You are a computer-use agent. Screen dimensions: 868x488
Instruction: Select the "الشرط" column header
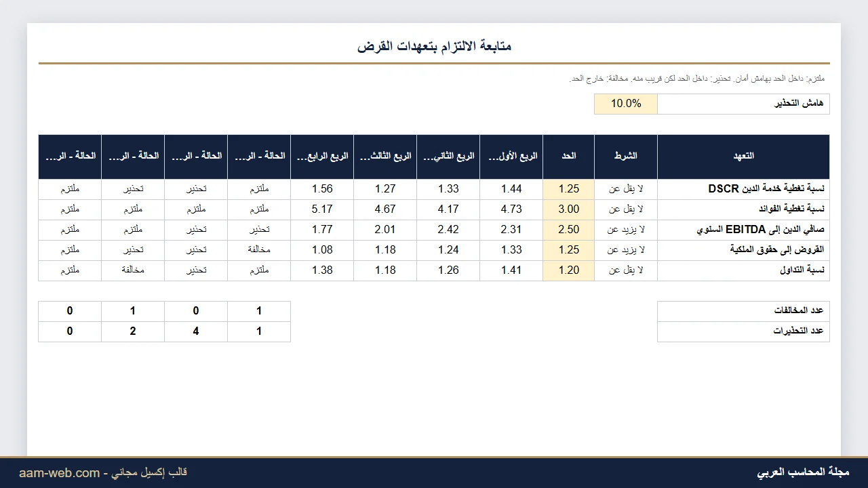(x=626, y=157)
